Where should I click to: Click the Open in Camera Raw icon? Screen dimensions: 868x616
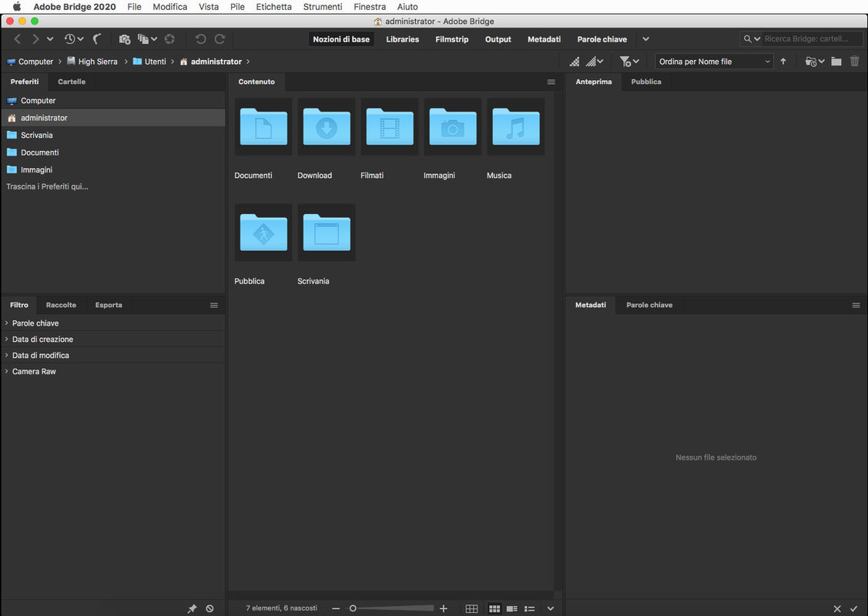click(170, 38)
